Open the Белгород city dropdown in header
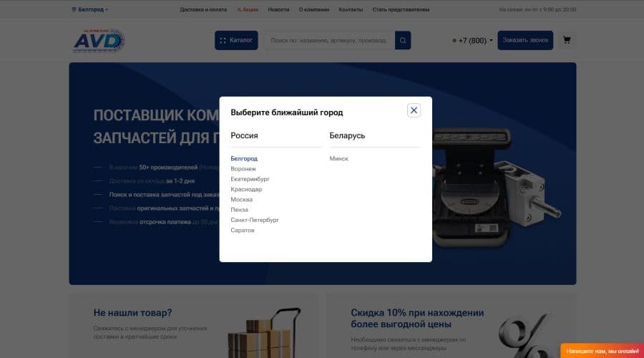The image size is (644, 358). click(x=90, y=9)
